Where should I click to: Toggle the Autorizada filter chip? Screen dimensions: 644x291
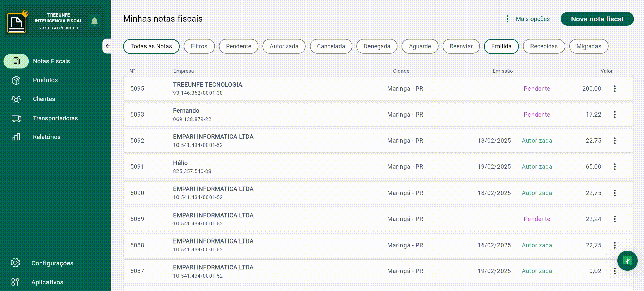click(284, 46)
